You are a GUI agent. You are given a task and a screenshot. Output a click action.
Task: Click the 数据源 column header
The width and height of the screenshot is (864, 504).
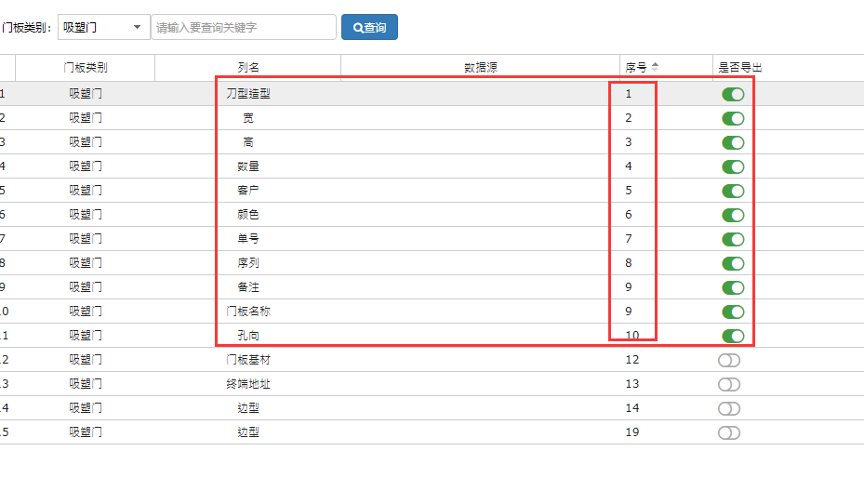tap(481, 68)
